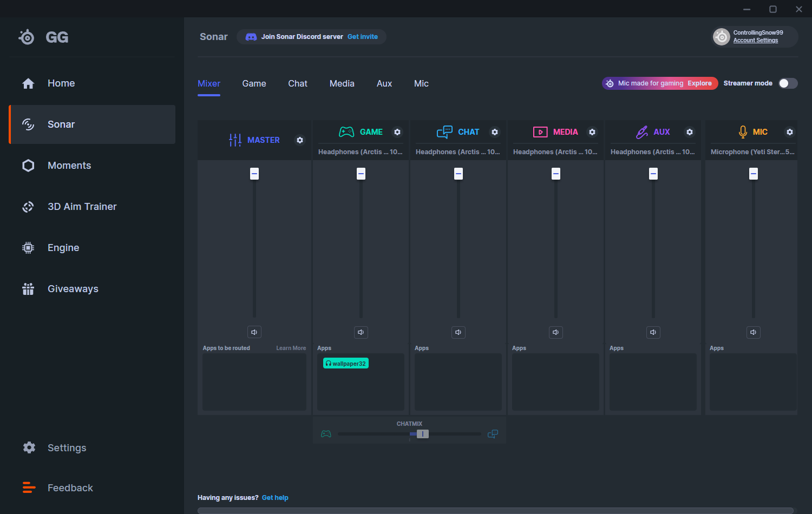Mute the MEDIA channel
Image resolution: width=812 pixels, height=514 pixels.
(556, 332)
